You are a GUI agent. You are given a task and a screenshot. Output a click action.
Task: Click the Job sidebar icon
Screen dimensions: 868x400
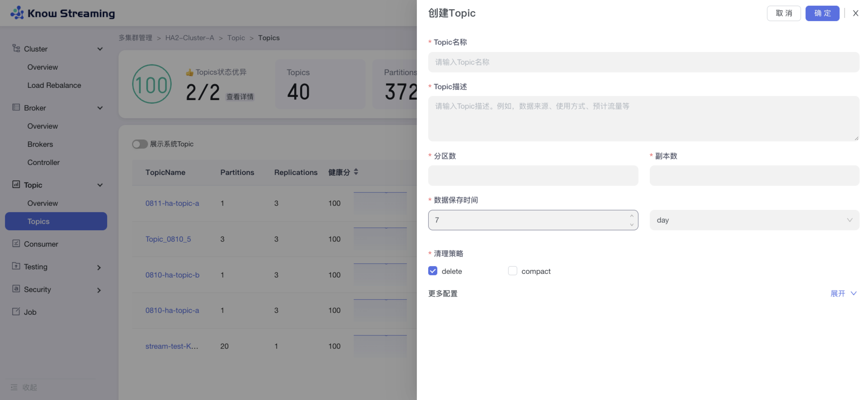(16, 312)
